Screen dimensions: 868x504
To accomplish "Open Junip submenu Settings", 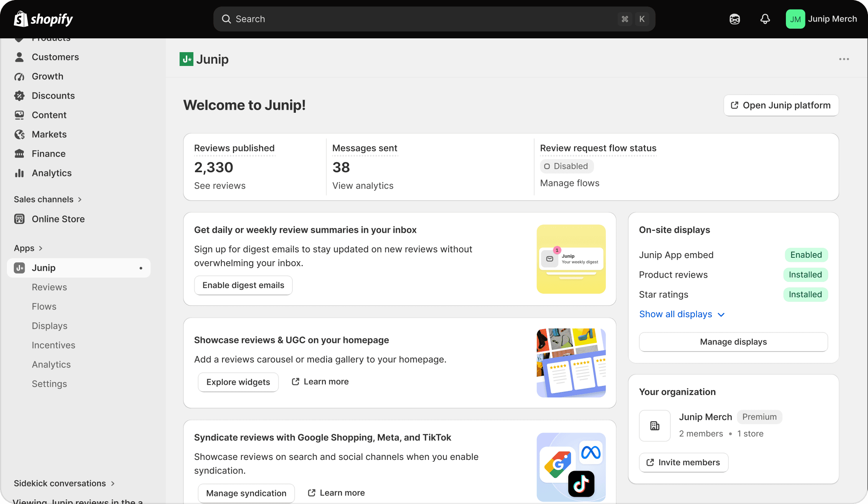I will [x=50, y=384].
